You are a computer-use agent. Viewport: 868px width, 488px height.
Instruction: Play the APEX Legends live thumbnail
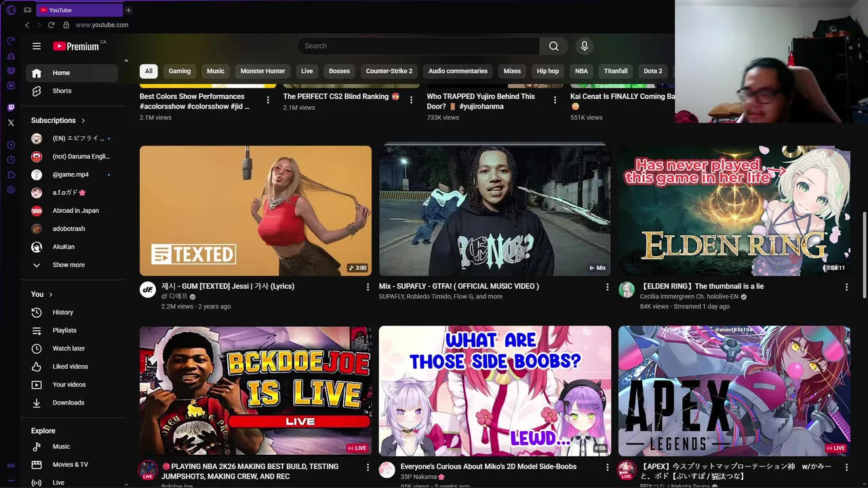[x=734, y=391]
